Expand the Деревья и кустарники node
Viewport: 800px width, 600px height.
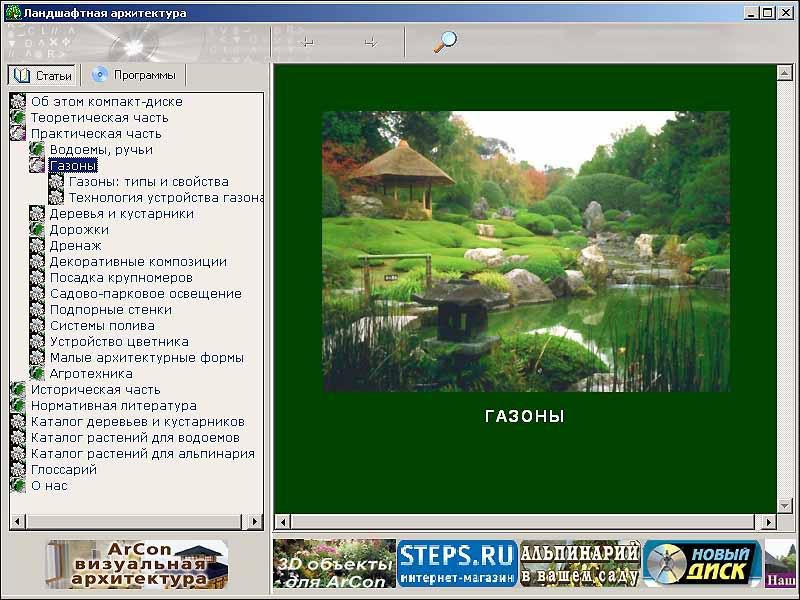(x=37, y=214)
